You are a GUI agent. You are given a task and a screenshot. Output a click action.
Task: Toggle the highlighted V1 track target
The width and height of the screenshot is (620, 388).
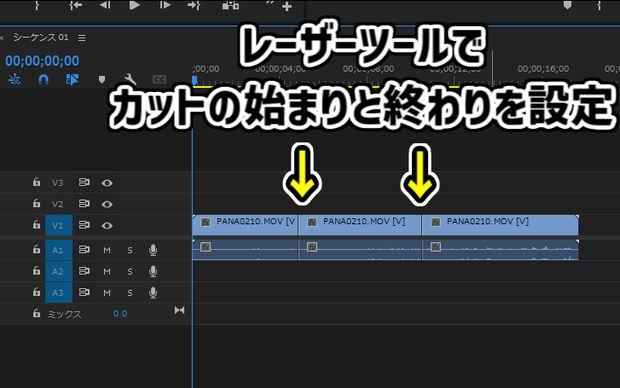point(59,225)
